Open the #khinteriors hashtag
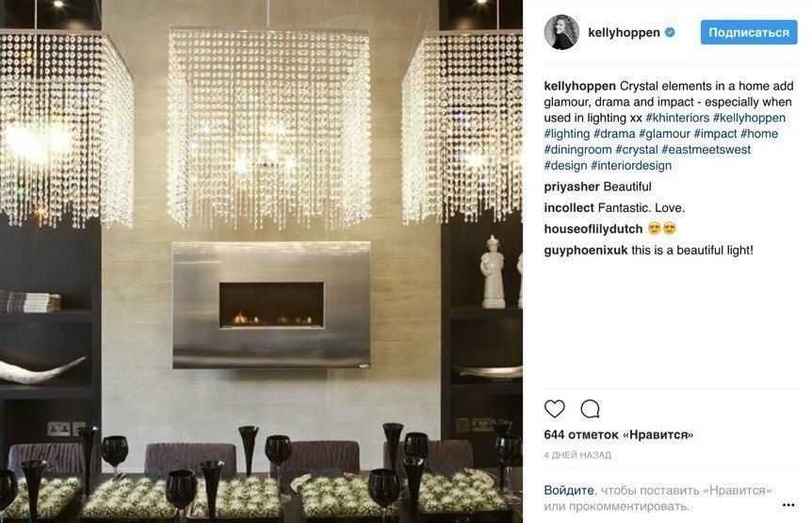This screenshot has width=812, height=523. pos(677,118)
